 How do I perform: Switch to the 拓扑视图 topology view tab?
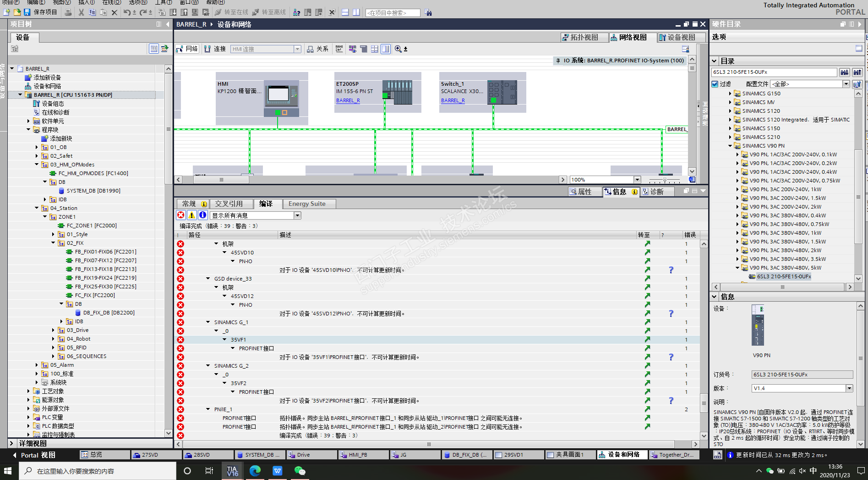pyautogui.click(x=584, y=38)
